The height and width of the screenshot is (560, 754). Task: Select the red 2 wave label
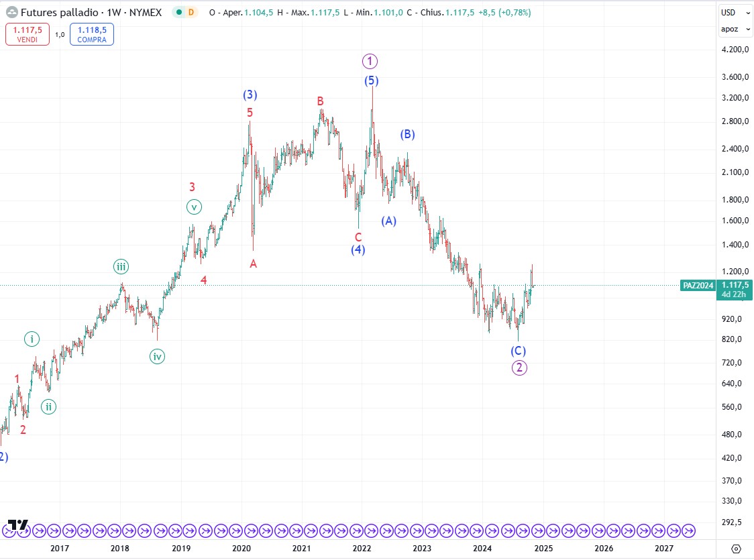(x=23, y=430)
